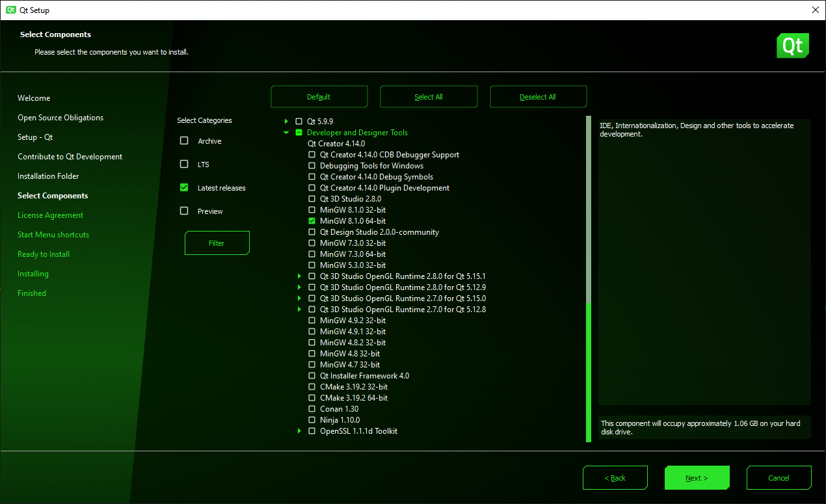Uncheck the Latest releases category
Image resolution: width=826 pixels, height=504 pixels.
(x=184, y=188)
